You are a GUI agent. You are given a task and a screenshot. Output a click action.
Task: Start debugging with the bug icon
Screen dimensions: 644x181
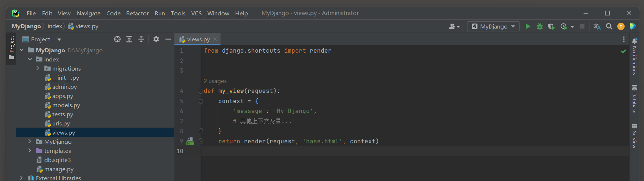(539, 26)
